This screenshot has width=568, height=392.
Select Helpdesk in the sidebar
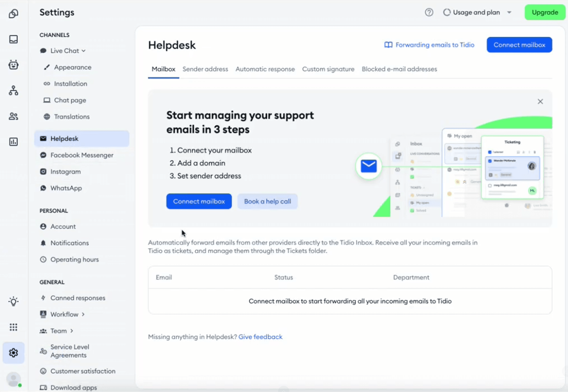tap(82, 139)
